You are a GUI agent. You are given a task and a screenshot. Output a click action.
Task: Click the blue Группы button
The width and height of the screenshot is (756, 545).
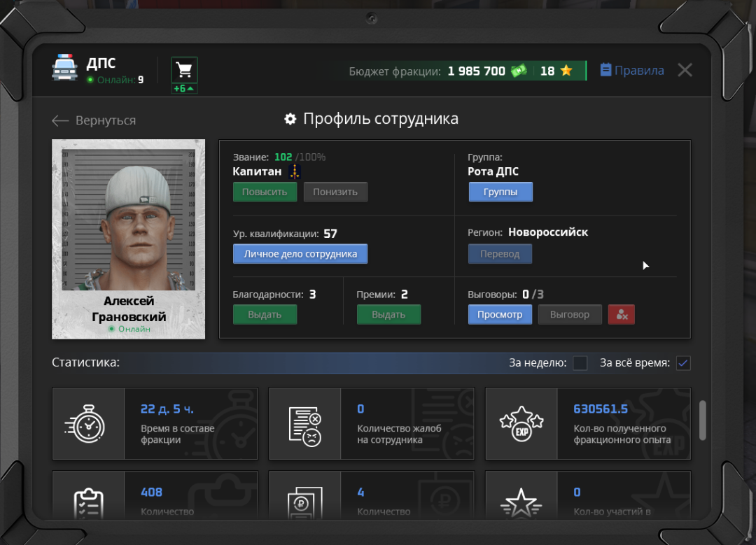pyautogui.click(x=500, y=192)
